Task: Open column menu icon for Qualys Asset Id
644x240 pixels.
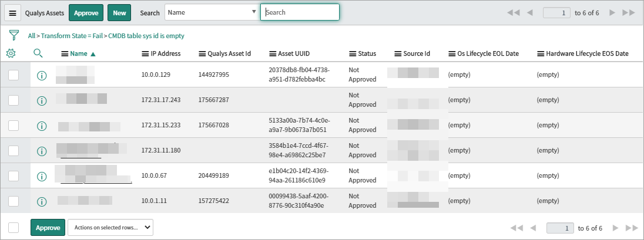Action: point(202,54)
